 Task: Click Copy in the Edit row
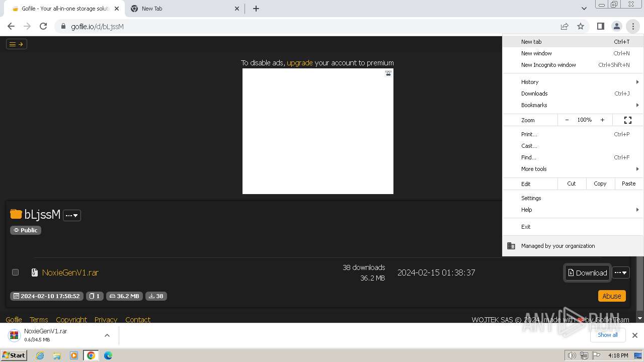coord(600,184)
